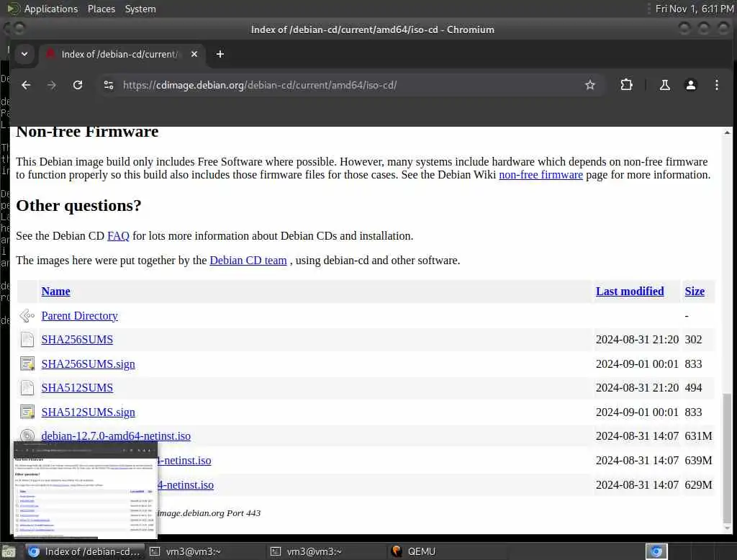Open the Extensions puzzle icon
Viewport: 737px width, 560px height.
(626, 85)
